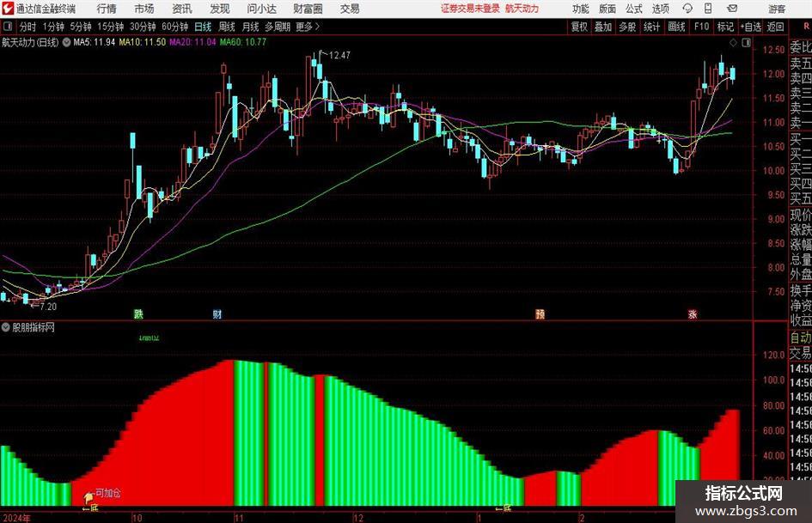Image resolution: width=812 pixels, height=523 pixels.
Task: Click the 多股 multi-stock button
Action: pyautogui.click(x=627, y=27)
